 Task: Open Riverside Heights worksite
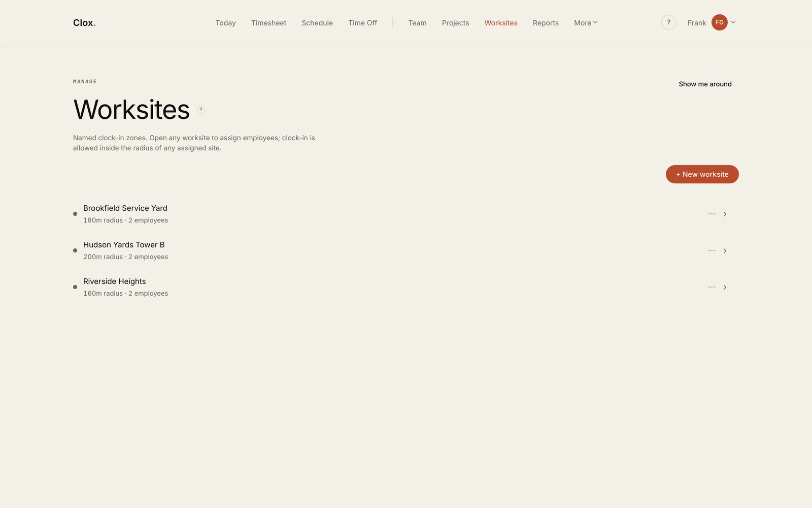[x=114, y=281]
